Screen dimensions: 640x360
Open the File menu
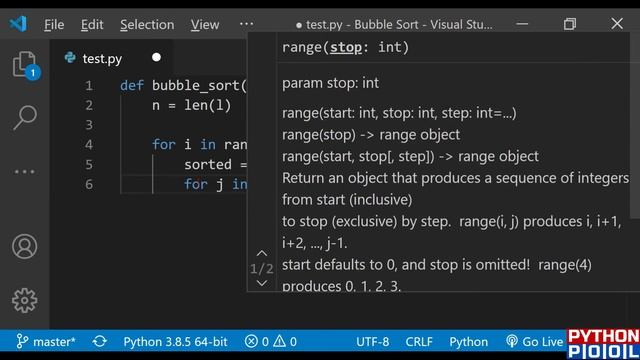54,25
